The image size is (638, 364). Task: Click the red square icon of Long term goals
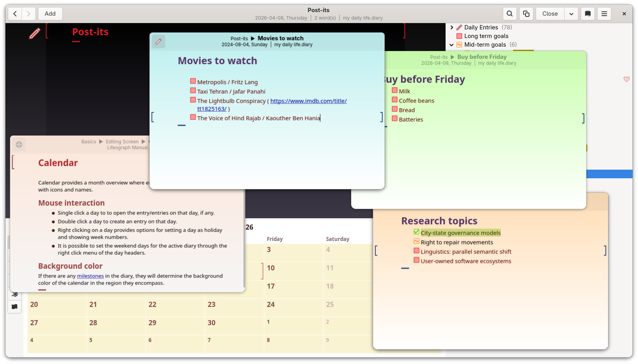(459, 36)
